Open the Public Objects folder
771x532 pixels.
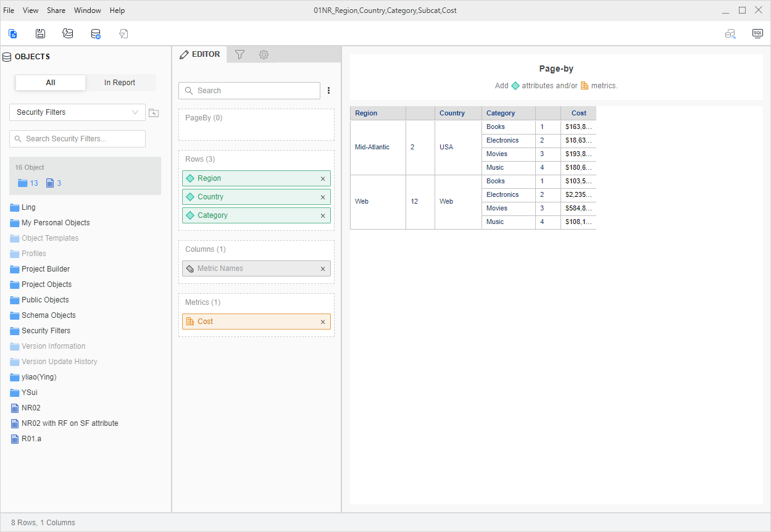click(x=45, y=300)
